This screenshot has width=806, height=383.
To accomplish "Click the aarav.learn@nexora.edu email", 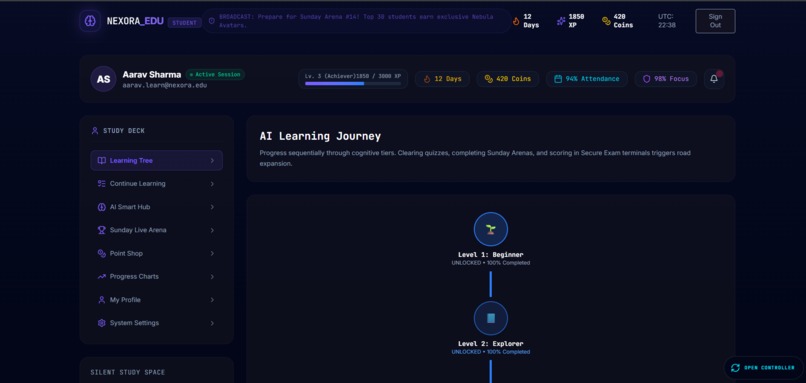I will [164, 85].
